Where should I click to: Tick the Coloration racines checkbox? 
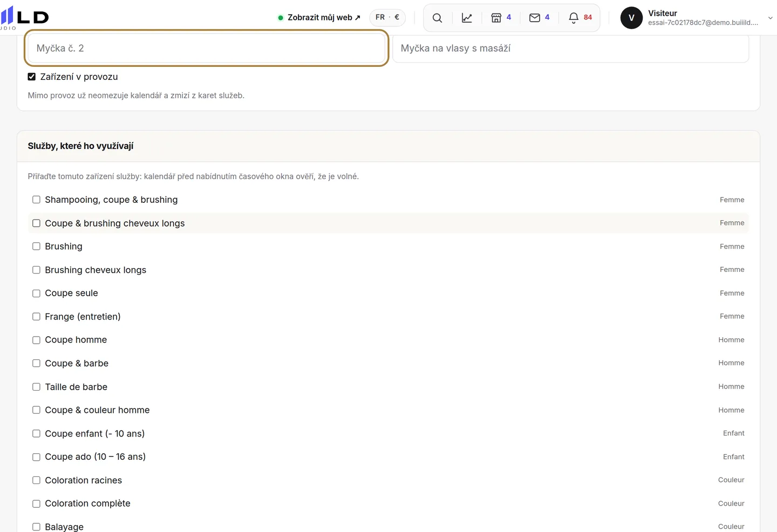(36, 480)
